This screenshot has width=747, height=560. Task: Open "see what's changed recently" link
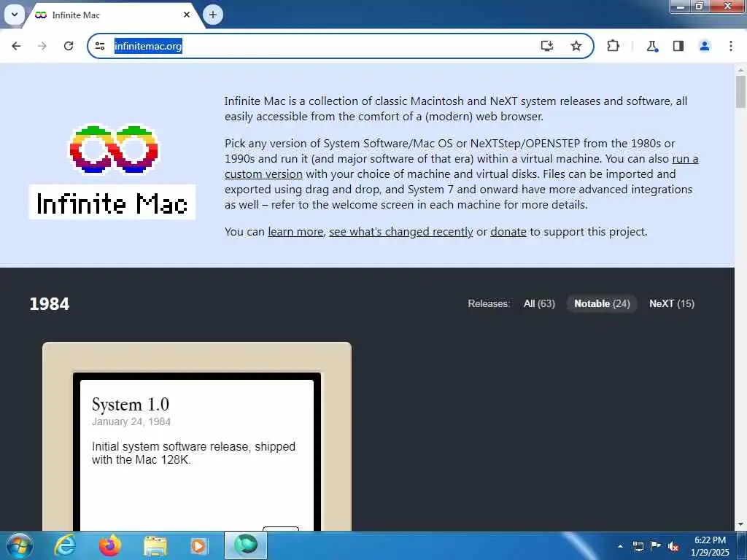click(400, 232)
